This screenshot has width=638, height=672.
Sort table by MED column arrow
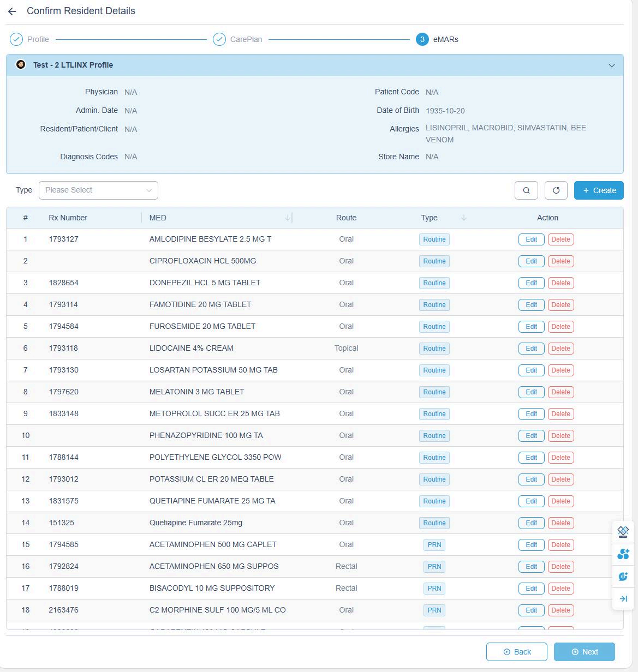tap(288, 218)
